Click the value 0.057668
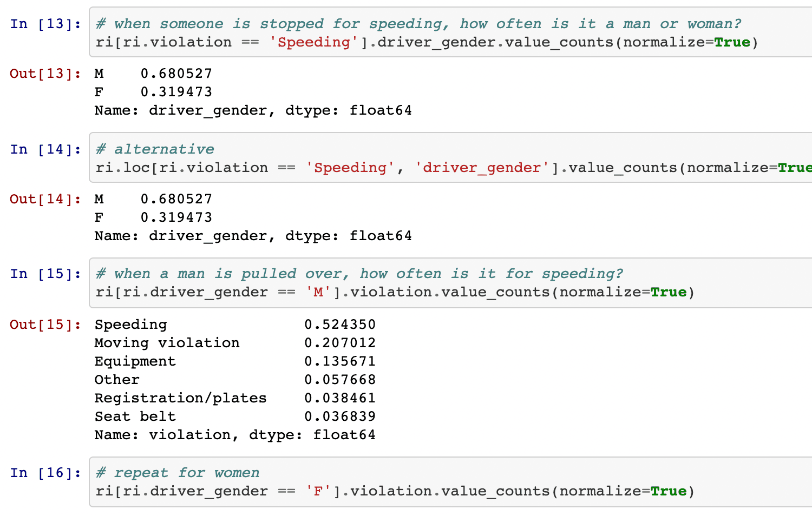This screenshot has height=516, width=812. click(x=340, y=380)
